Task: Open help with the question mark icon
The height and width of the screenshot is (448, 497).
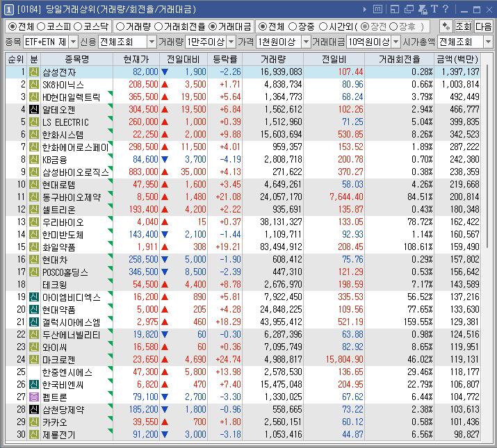Action: 446,9
